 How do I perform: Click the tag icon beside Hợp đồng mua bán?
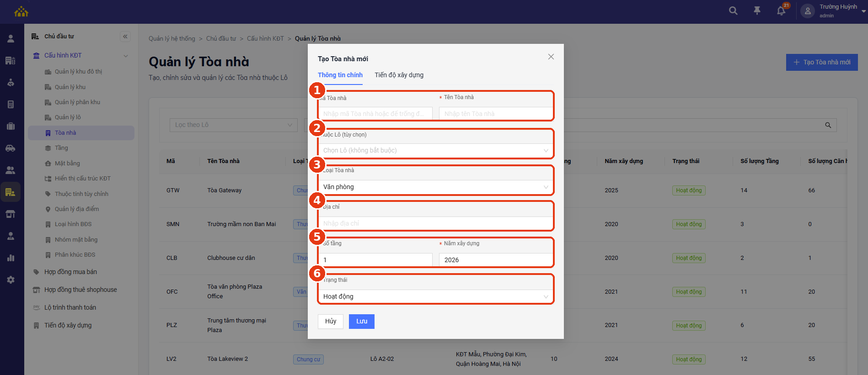[x=37, y=272]
